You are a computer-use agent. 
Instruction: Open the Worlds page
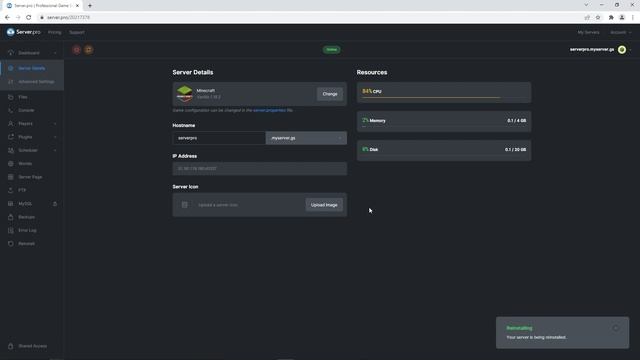click(25, 164)
